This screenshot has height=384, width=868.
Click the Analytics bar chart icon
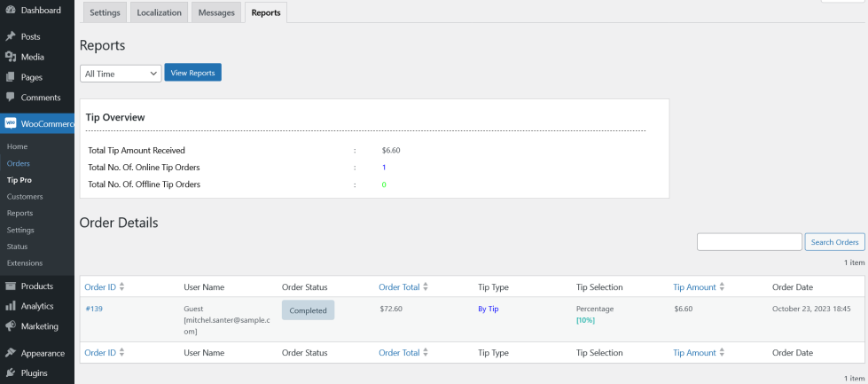tap(11, 306)
